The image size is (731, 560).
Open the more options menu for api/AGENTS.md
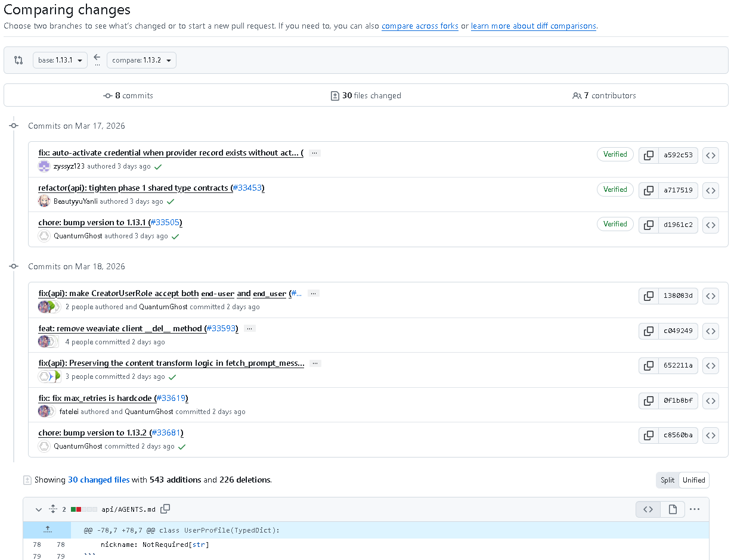click(x=695, y=509)
